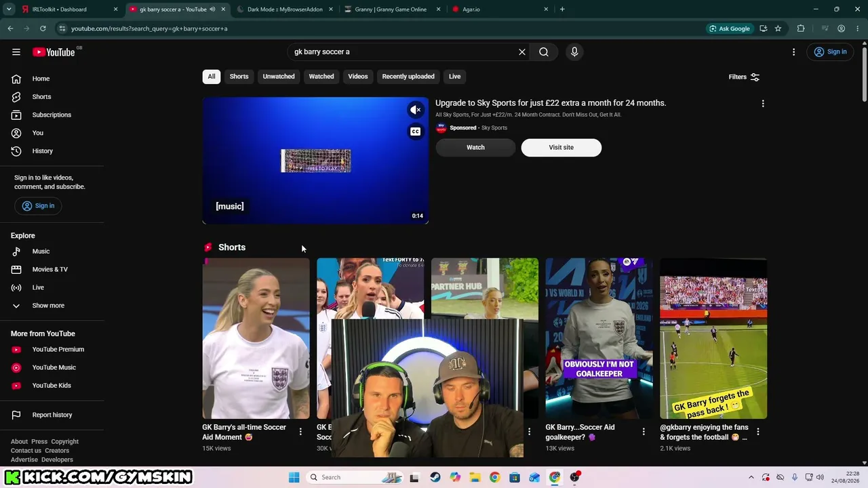Screen dimensions: 868x488
Task: Open the tab search dropdown arrow
Action: (9, 9)
